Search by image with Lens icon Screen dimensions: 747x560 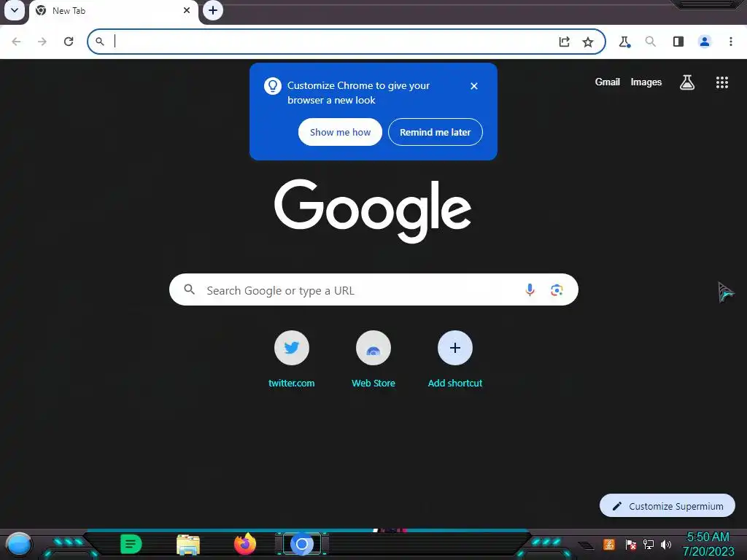pos(557,289)
